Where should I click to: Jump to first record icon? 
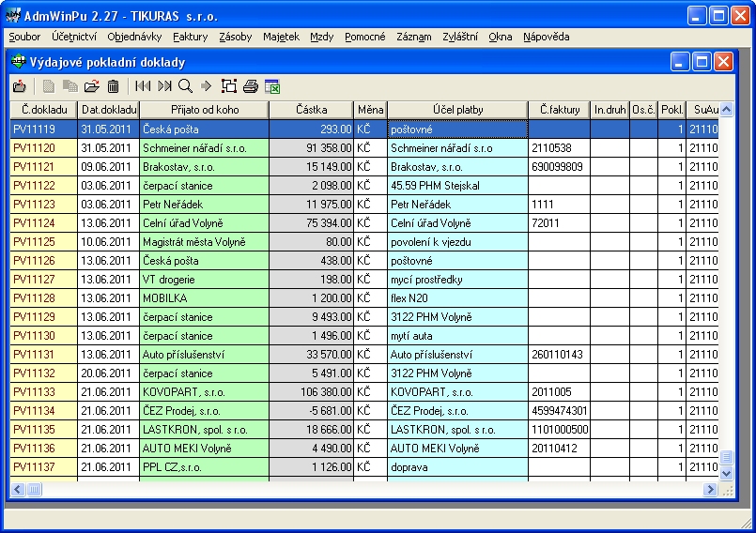pos(142,86)
